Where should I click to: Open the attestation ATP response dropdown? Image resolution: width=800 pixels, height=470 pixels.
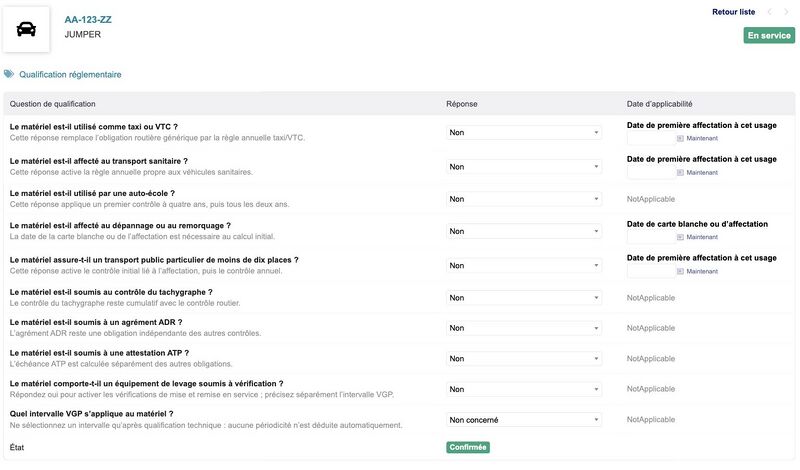[523, 359]
